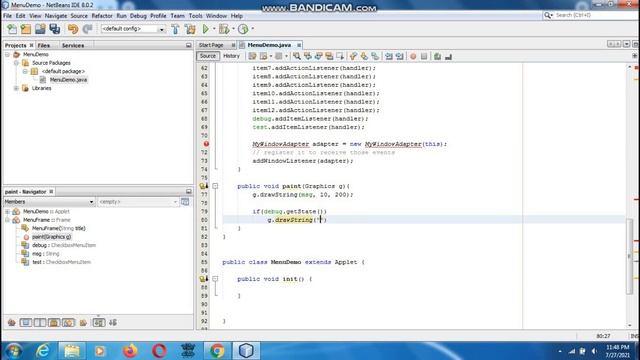This screenshot has height=360, width=640.
Task: Select debug : CheckboxMenuItem in Navigator
Action: tap(64, 245)
